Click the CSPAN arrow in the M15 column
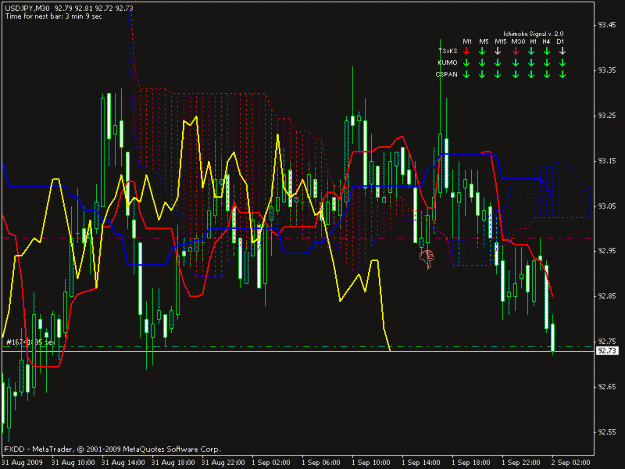Image resolution: width=625 pixels, height=469 pixels. coord(497,74)
